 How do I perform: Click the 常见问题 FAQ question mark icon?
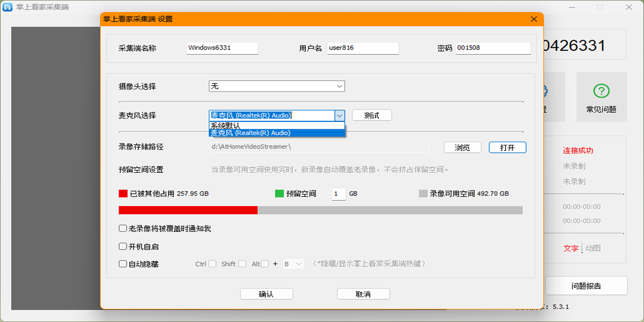601,91
